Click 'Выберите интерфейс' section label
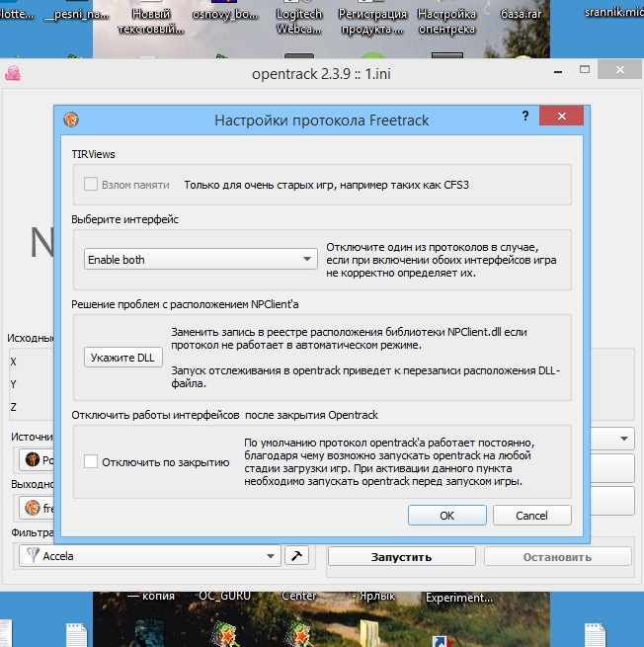 [x=124, y=219]
